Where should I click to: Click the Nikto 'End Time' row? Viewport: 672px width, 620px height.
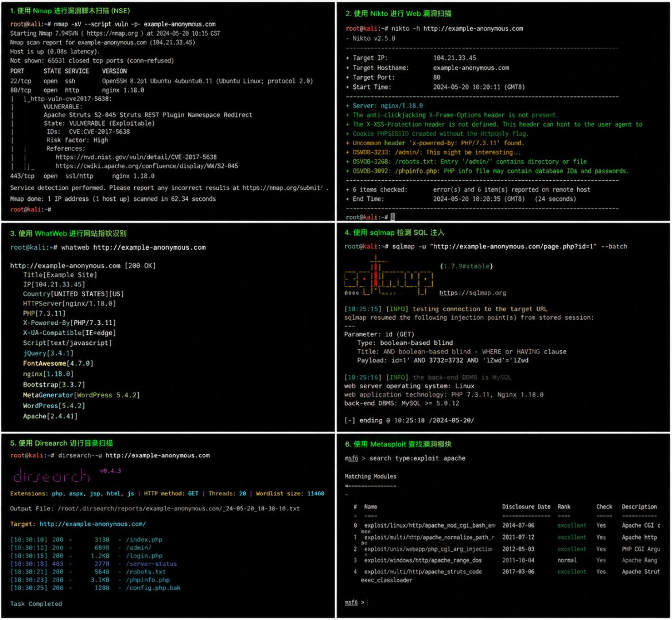461,199
